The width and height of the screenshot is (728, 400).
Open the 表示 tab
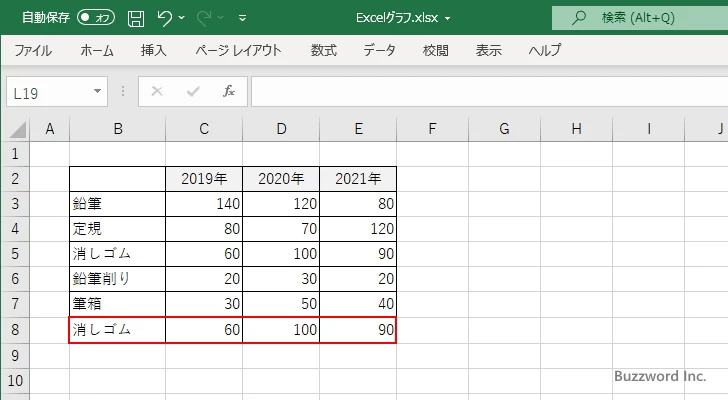pos(488,50)
